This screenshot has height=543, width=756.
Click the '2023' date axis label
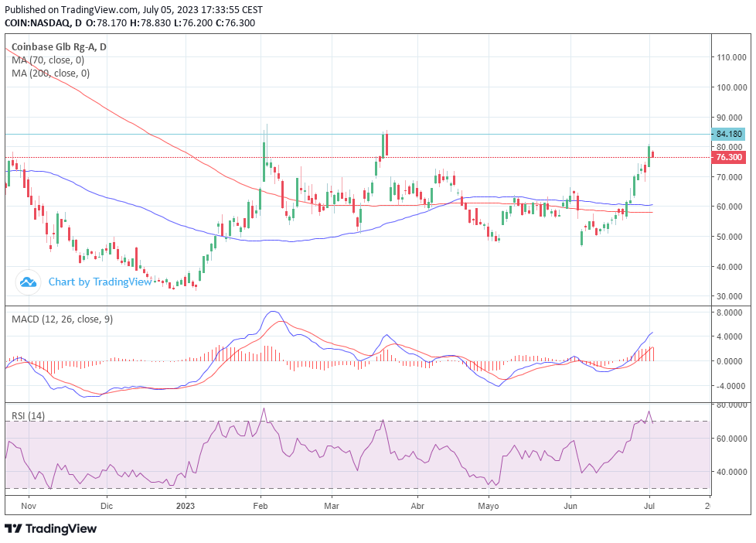pyautogui.click(x=186, y=506)
